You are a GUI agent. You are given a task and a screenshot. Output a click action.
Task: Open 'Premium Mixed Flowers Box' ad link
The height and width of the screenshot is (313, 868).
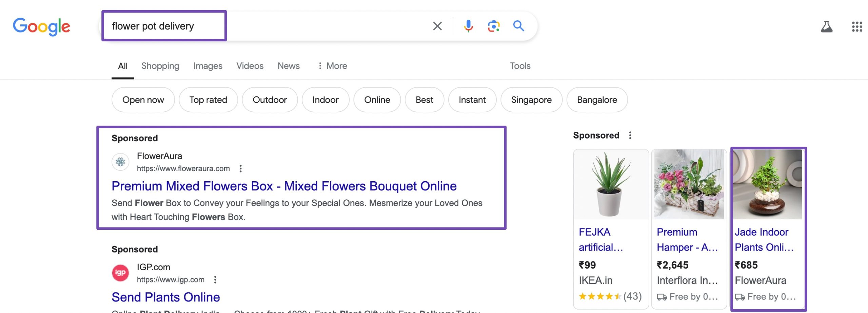(x=284, y=186)
